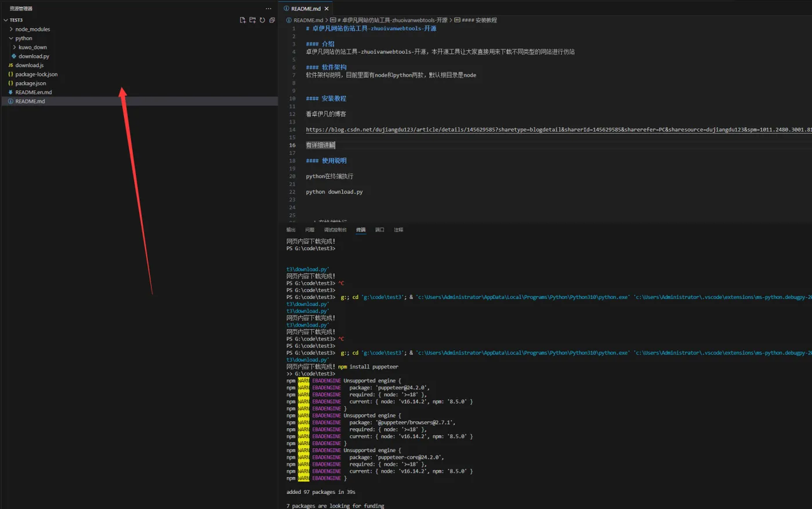Viewport: 812px width, 509px height.
Task: Switch to the 输出 (Output) panel tab
Action: [291, 230]
